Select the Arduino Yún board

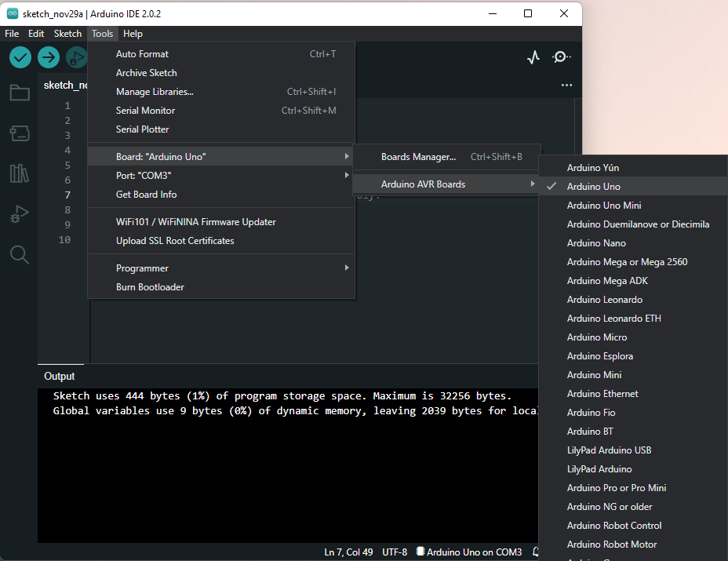click(x=633, y=168)
